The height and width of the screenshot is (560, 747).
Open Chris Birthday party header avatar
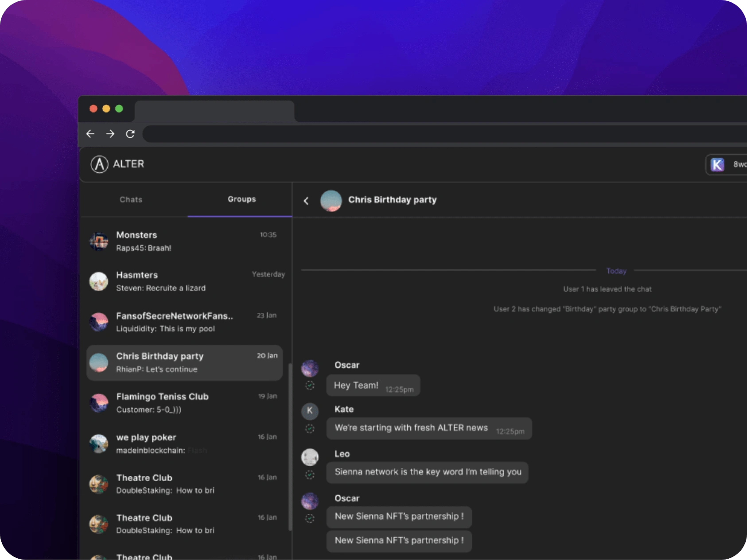[331, 201]
